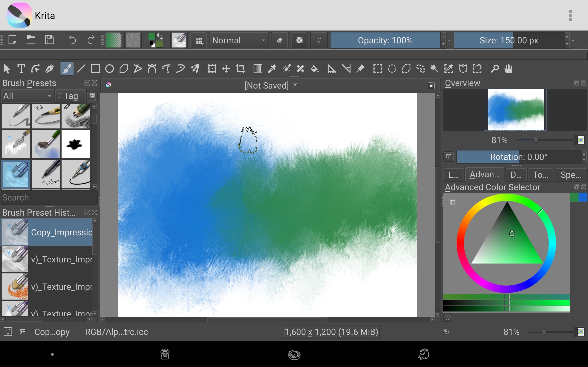Image resolution: width=588 pixels, height=367 pixels.
Task: Select the Text tool
Action: (21, 69)
